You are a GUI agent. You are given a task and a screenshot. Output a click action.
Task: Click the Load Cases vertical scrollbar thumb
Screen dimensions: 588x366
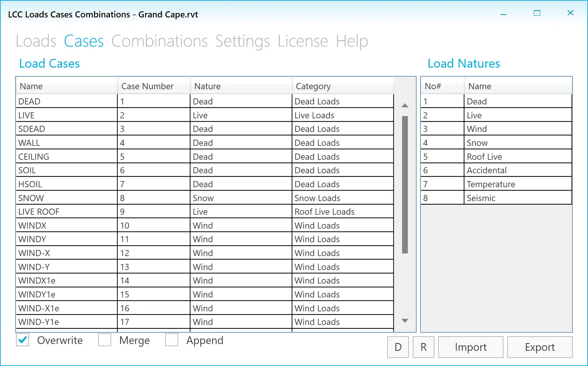405,185
